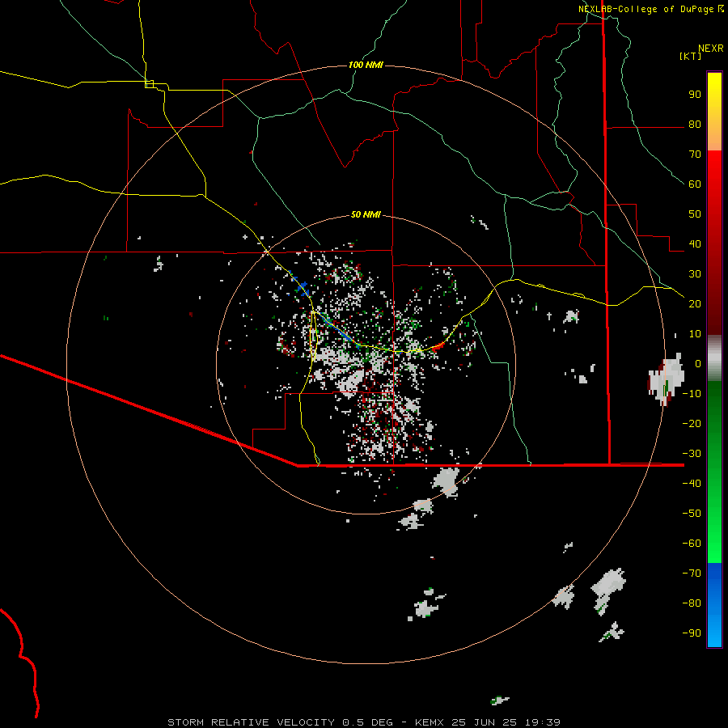Click the -60 value on the velocity scale
The image size is (728, 728).
pyautogui.click(x=692, y=544)
